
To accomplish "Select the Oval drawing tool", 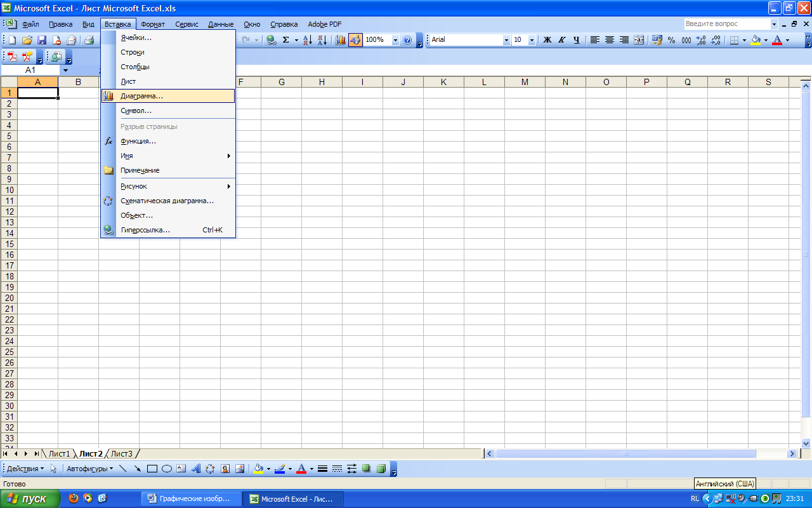I will tap(166, 469).
